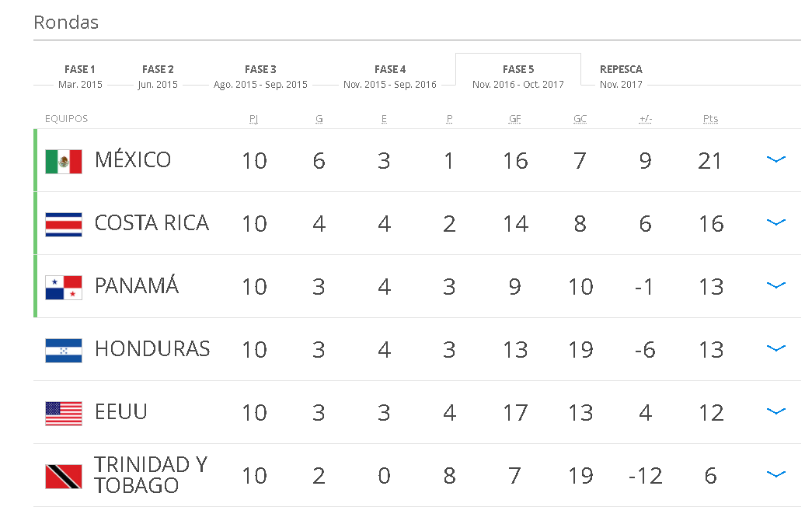Sort by the Pts column header
The image size is (812, 514).
coord(710,119)
